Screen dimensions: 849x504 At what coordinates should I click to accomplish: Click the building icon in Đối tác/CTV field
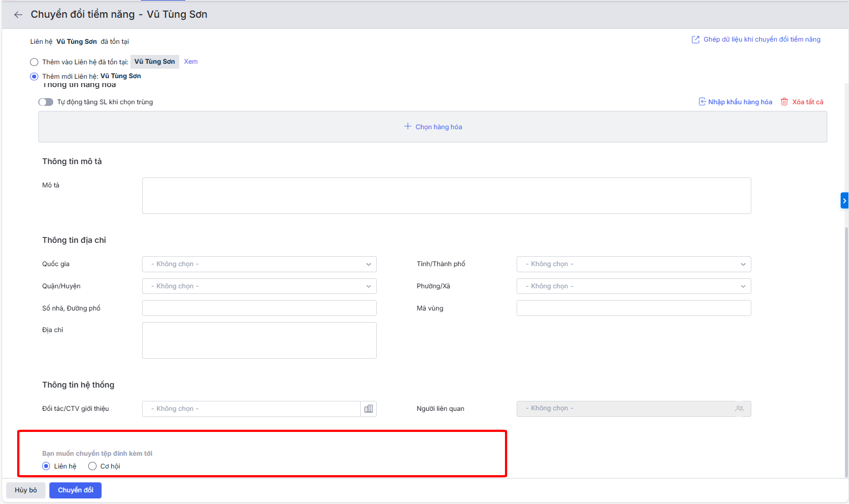pos(368,409)
